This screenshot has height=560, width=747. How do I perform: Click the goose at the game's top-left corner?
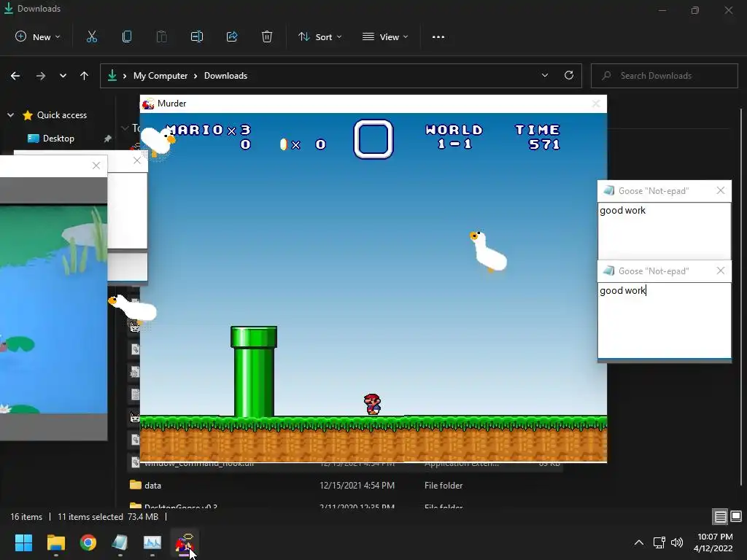[158, 141]
